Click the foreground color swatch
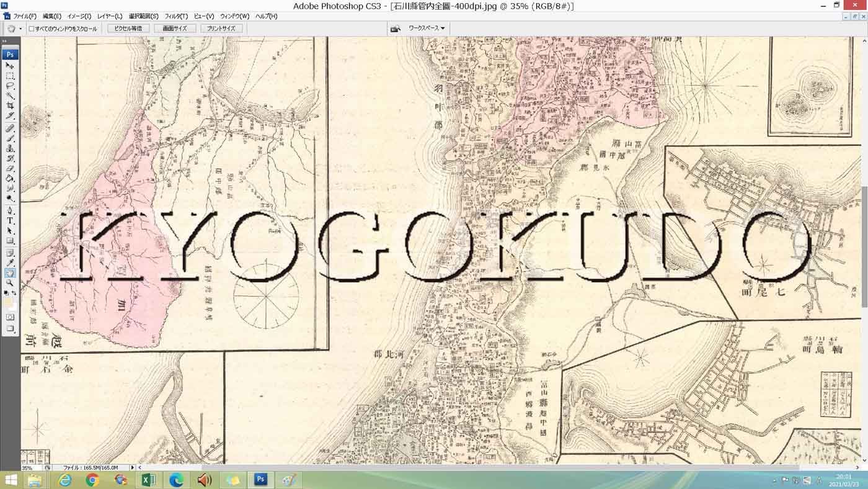Screen dimensions: 868x489 [x=8, y=302]
